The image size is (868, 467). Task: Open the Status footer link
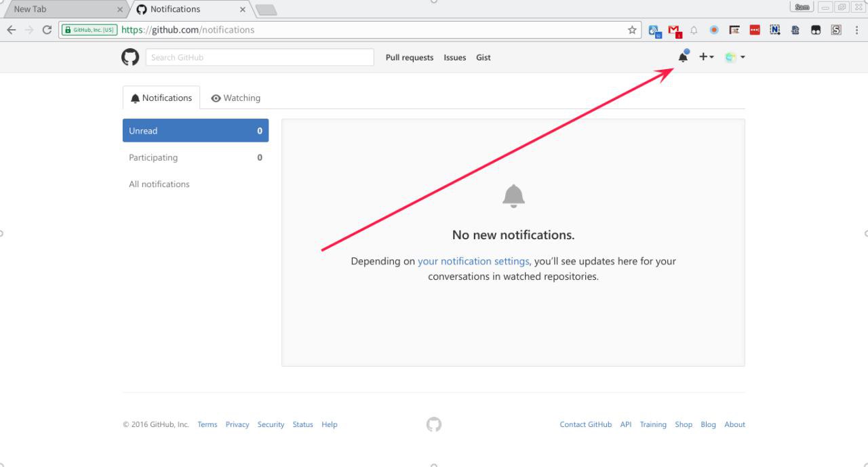pyautogui.click(x=303, y=424)
